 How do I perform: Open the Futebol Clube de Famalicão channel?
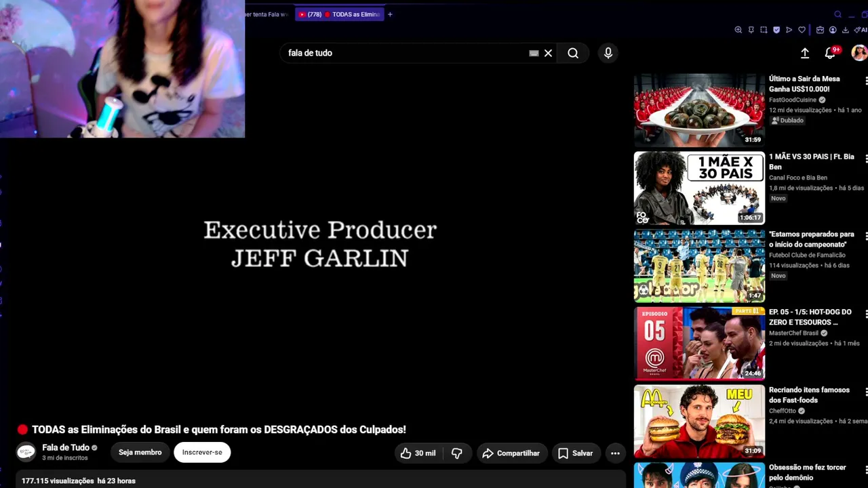pyautogui.click(x=807, y=255)
